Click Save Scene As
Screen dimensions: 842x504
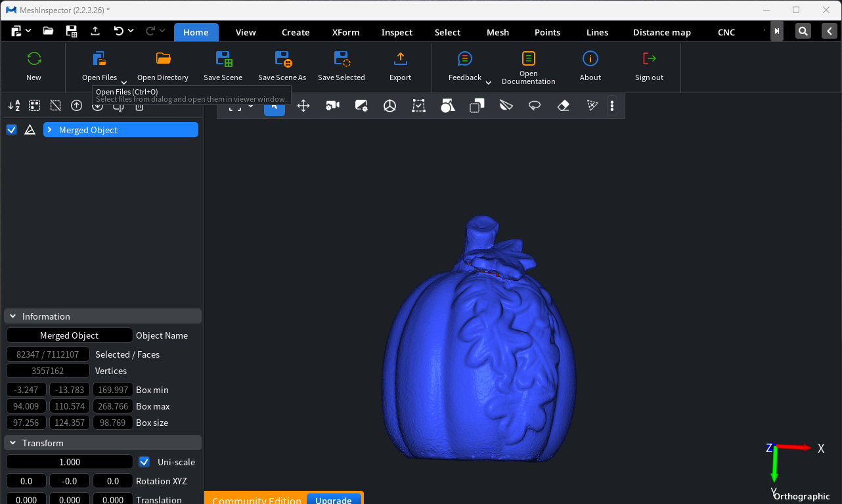coord(282,66)
